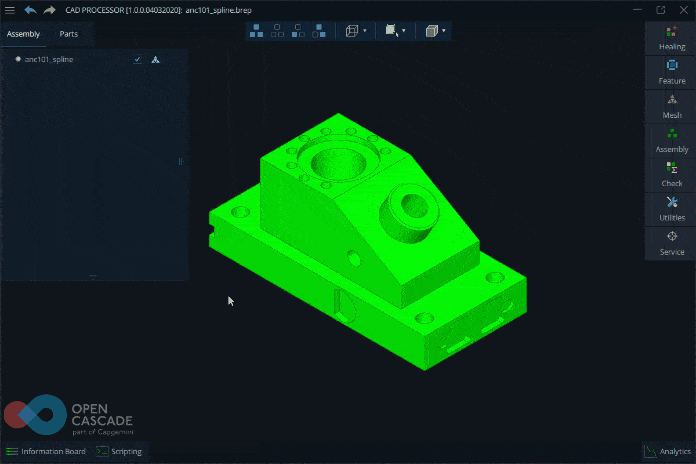Open shaded cube view dropdown arrow
Screen dimensions: 696x464
coord(443,31)
